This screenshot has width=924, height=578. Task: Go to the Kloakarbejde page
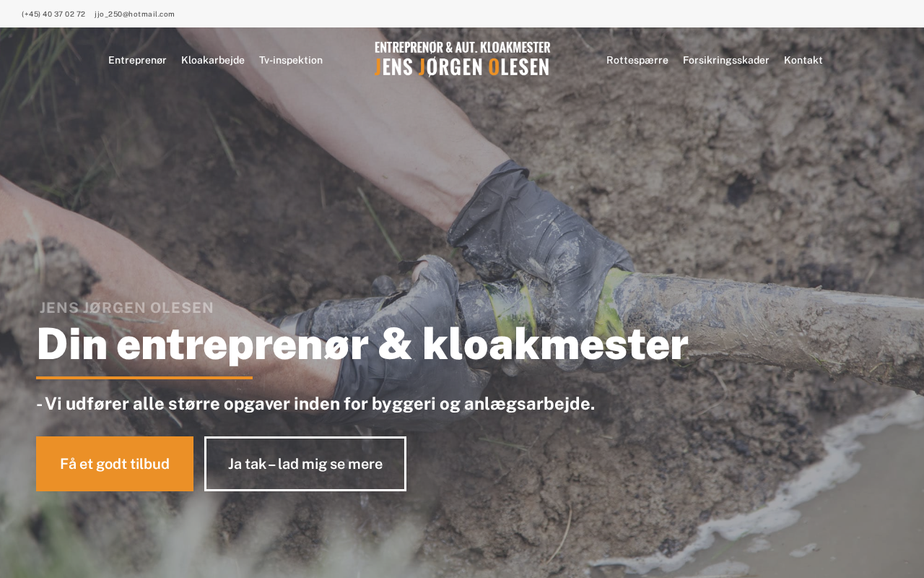coord(213,60)
